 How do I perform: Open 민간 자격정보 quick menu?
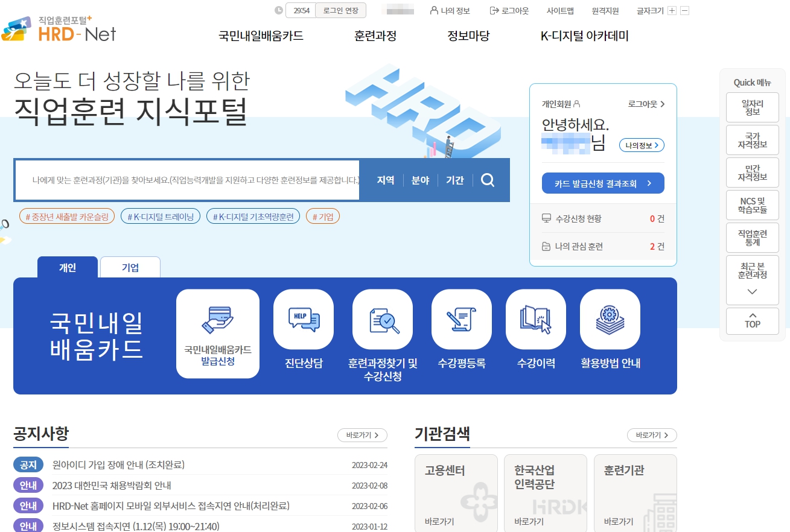point(753,173)
